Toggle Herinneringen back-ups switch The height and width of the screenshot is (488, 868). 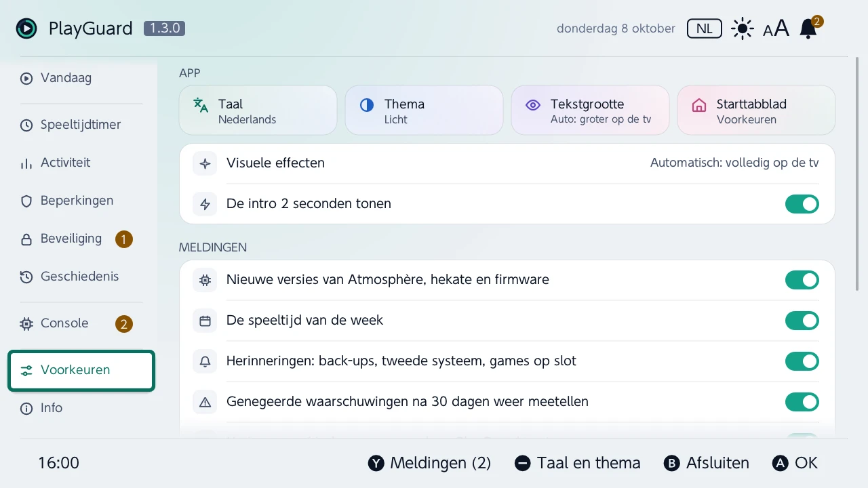(802, 361)
